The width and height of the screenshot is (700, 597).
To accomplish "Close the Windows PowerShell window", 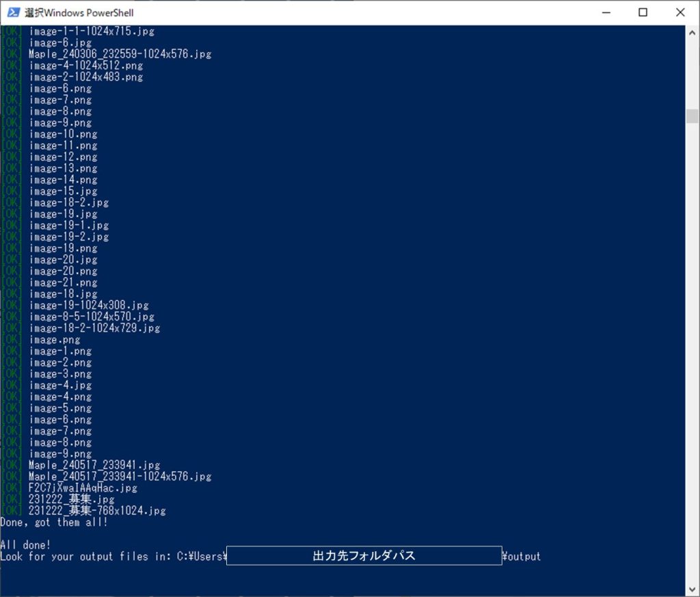I will pyautogui.click(x=679, y=12).
